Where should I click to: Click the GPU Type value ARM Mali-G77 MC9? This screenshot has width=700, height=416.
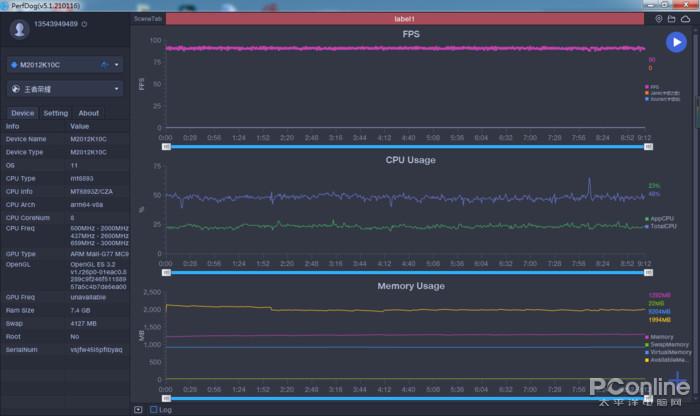(x=99, y=254)
